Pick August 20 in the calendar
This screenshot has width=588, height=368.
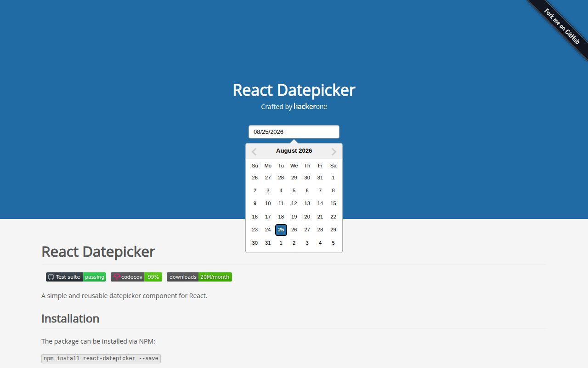tap(307, 217)
